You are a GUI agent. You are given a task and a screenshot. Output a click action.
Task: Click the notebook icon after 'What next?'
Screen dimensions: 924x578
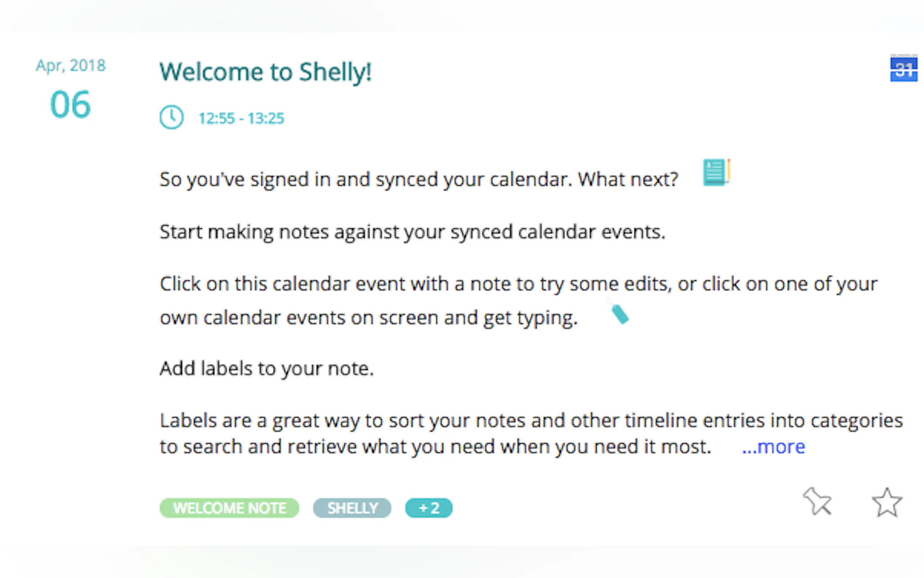pos(716,173)
